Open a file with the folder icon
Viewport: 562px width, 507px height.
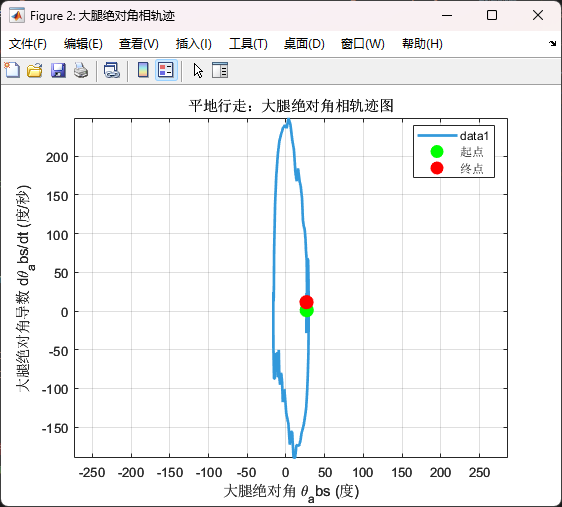pos(35,70)
